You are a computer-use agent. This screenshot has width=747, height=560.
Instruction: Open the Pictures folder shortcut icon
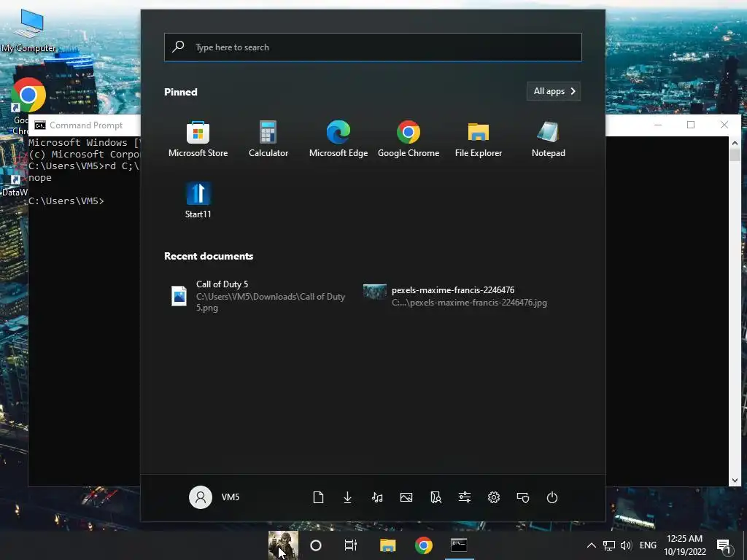click(x=406, y=497)
